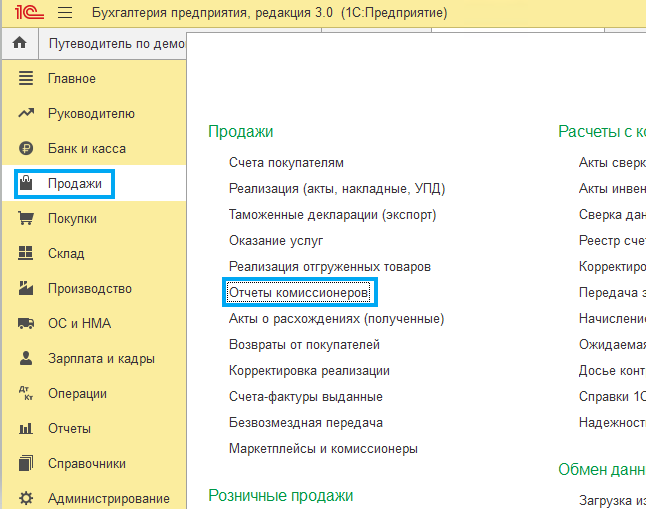
Task: Go to the home page icon
Action: (x=18, y=44)
